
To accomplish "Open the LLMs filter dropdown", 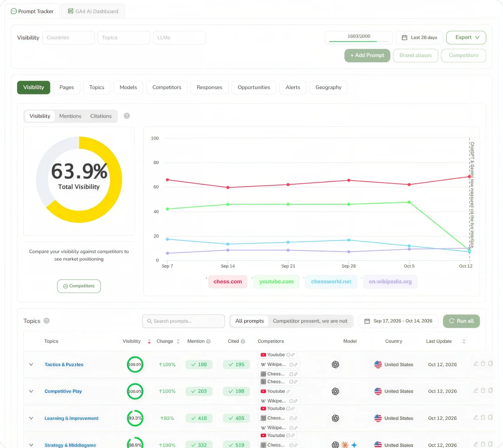I will click(179, 38).
